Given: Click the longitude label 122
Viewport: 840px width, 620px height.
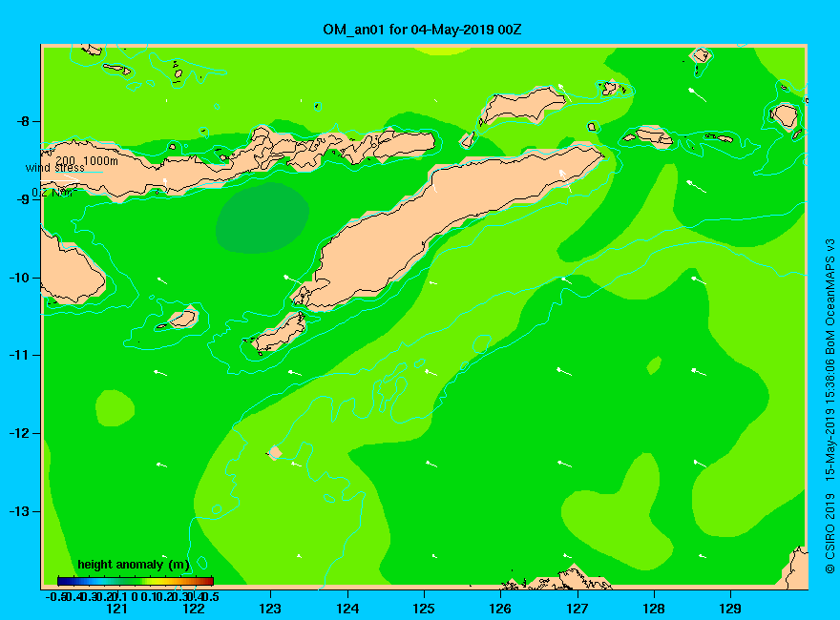Looking at the screenshot, I should 194,609.
